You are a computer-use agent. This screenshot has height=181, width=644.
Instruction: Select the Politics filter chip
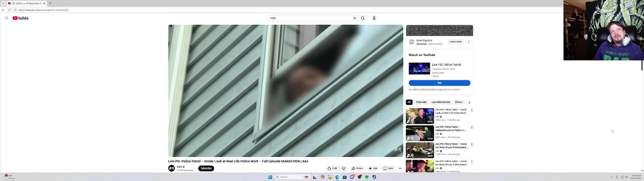[459, 102]
